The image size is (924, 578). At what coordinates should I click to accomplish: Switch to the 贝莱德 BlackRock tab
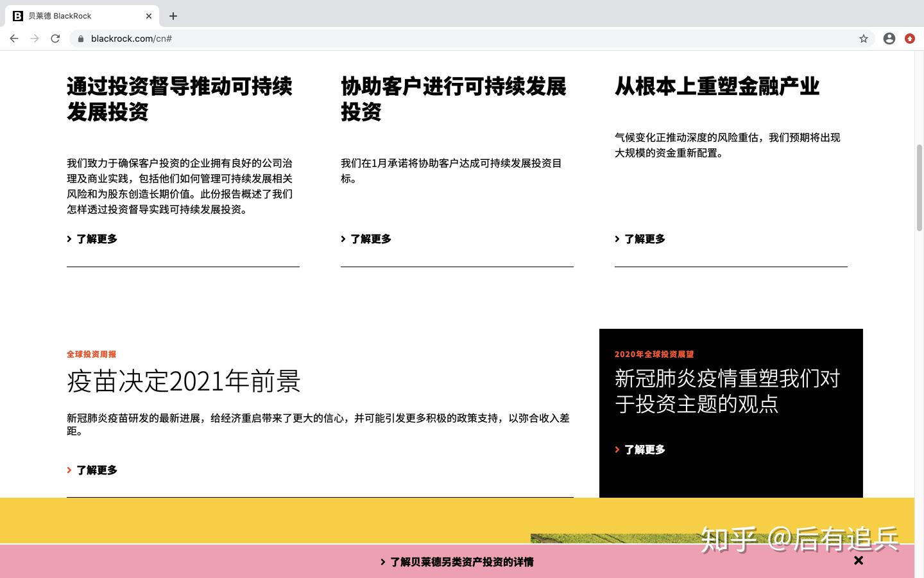point(77,15)
